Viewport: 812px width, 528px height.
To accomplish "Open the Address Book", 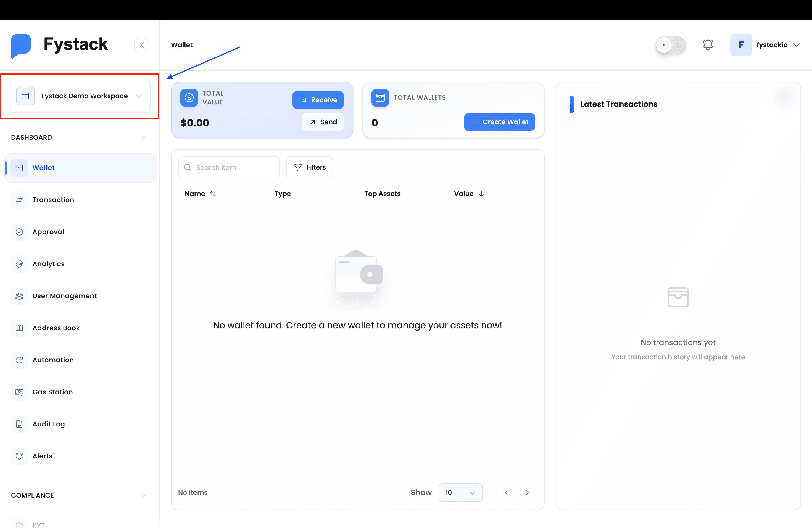I will click(x=56, y=328).
